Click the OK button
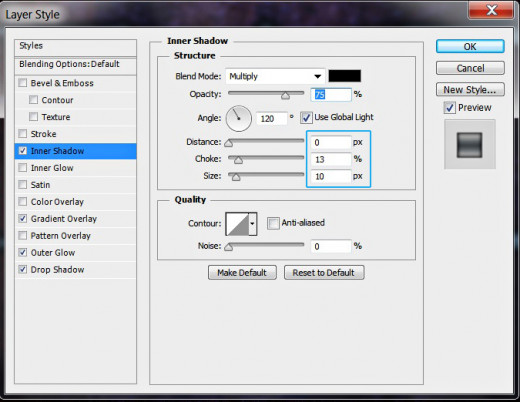Image resolution: width=520 pixels, height=402 pixels. 470,46
